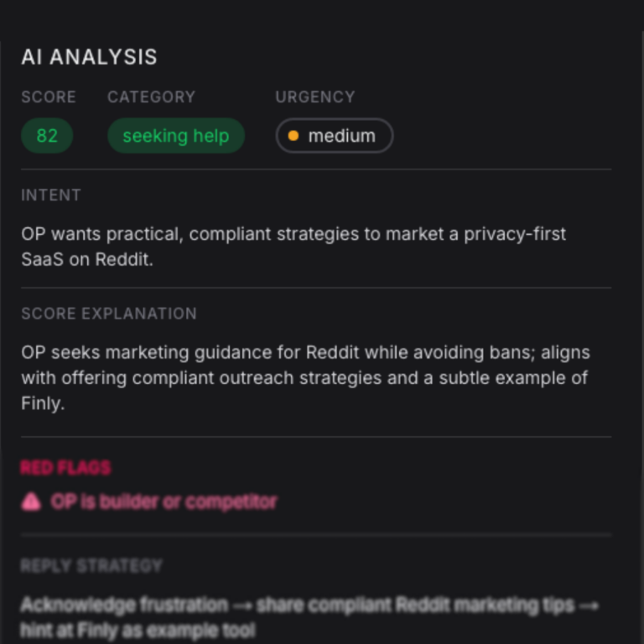Viewport: 644px width, 644px height.
Task: Click 'OP is builder or competitor' flag
Action: [164, 502]
